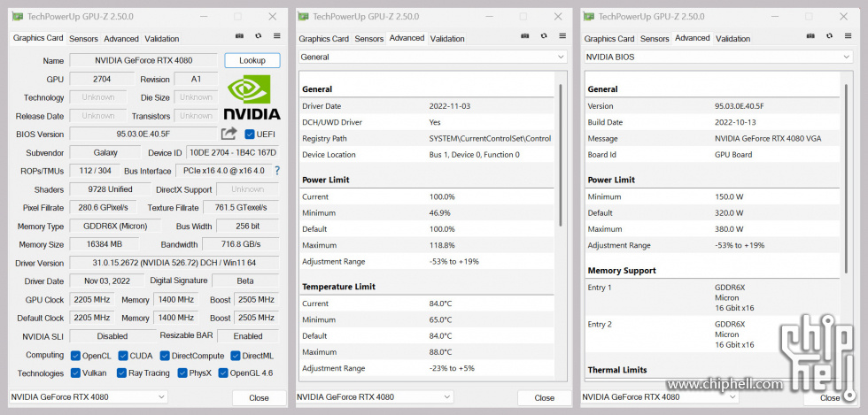Click the Maximum 380.0 W power limit row
This screenshot has height=415, width=868.
click(x=712, y=229)
